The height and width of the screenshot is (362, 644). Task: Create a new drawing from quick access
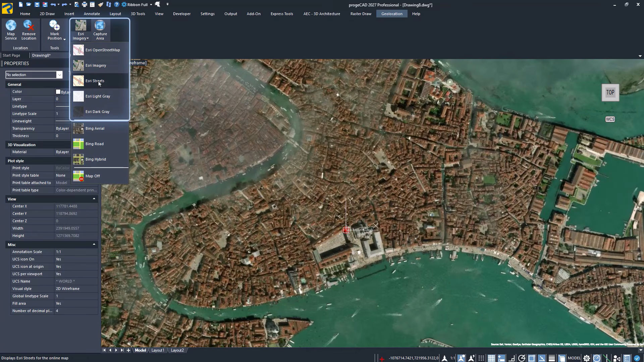(21, 5)
